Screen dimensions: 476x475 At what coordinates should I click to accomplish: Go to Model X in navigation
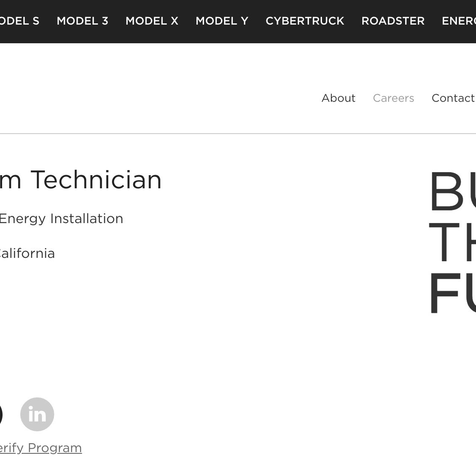pos(152,21)
